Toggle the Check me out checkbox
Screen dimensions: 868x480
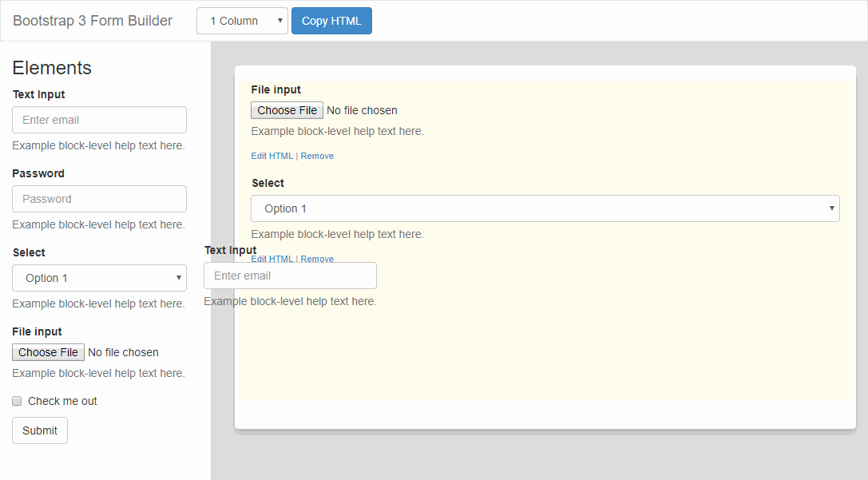point(17,401)
